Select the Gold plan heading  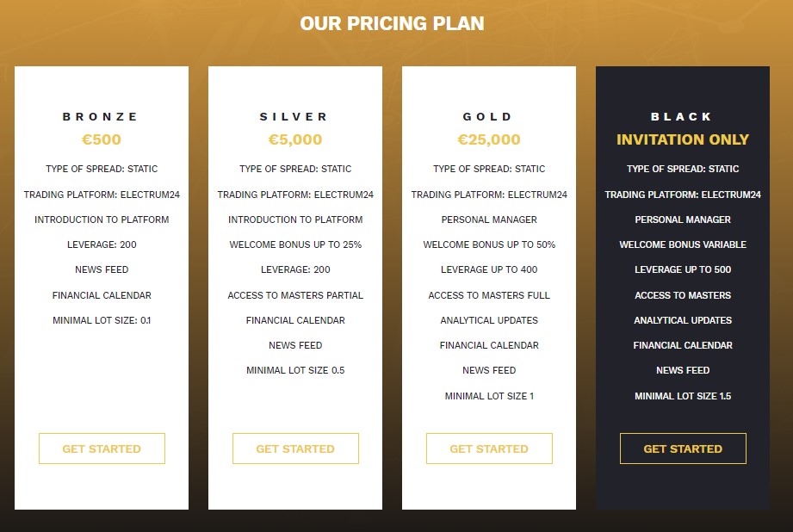pyautogui.click(x=488, y=117)
